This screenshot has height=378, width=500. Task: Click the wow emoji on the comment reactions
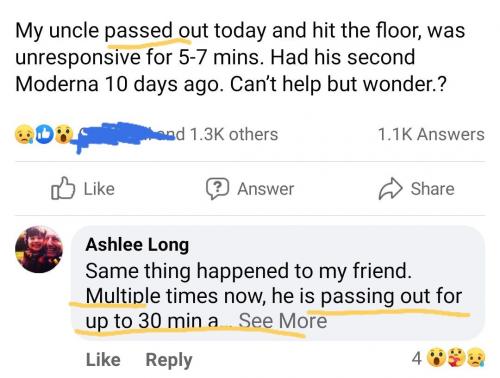tap(437, 358)
